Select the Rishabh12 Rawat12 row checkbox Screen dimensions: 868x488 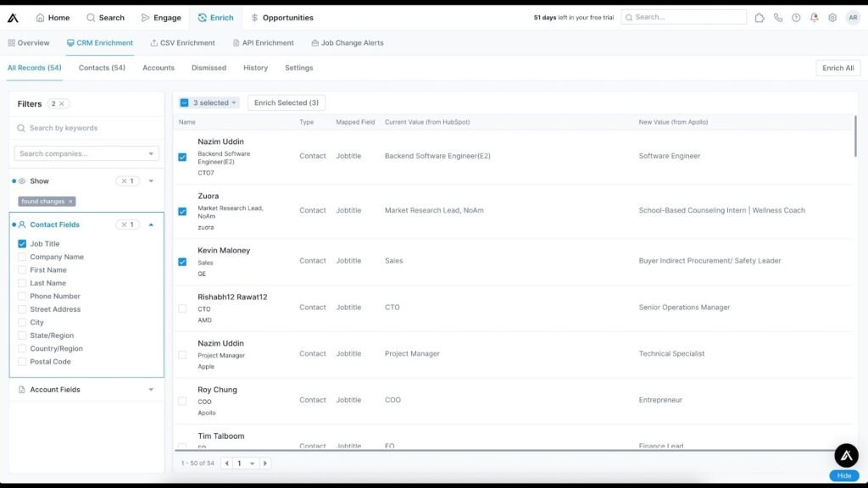(182, 308)
